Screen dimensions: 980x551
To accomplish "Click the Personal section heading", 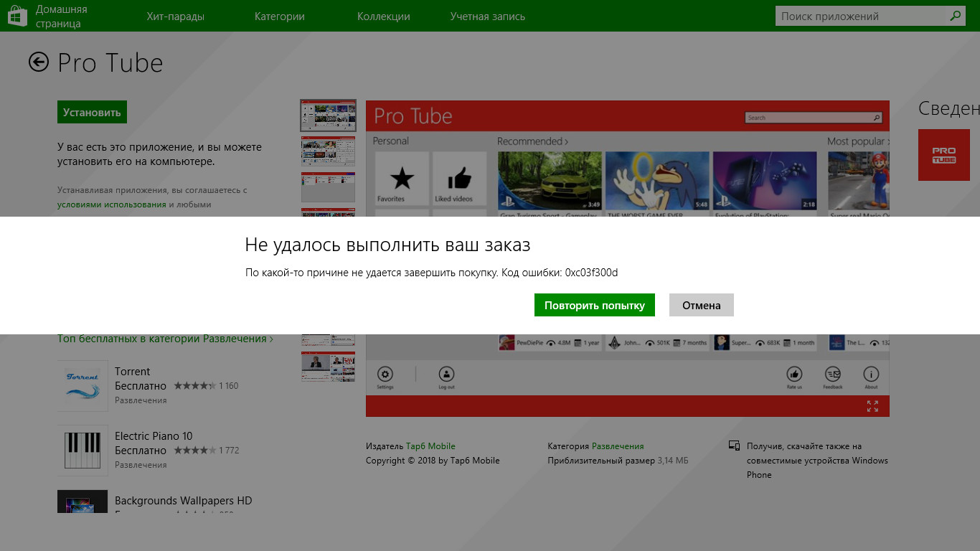I will [391, 141].
